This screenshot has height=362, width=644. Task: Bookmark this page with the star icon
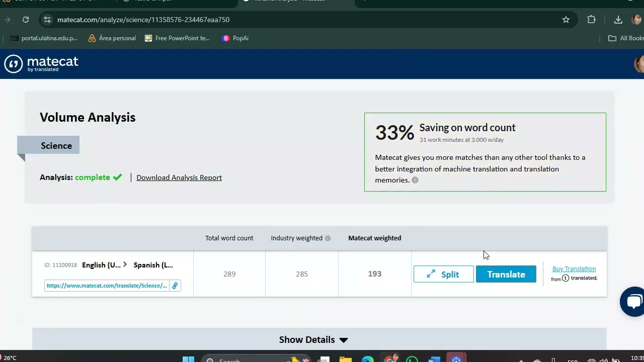(566, 20)
